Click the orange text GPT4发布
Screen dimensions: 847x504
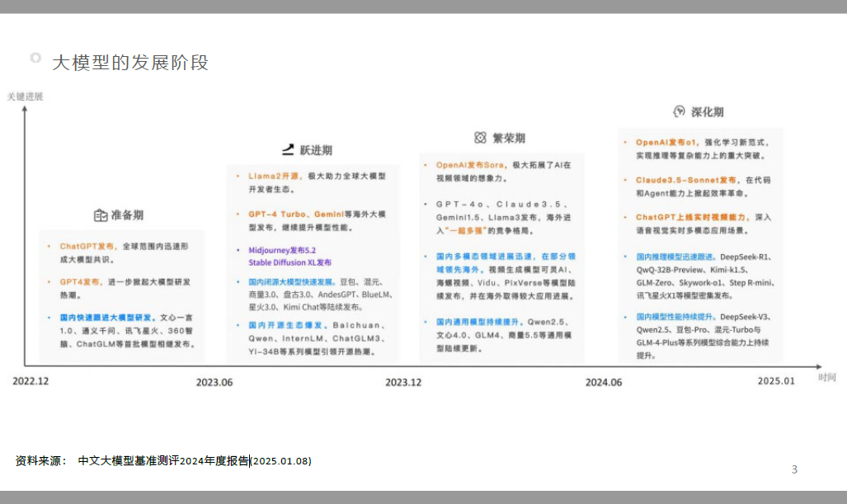[x=81, y=282]
